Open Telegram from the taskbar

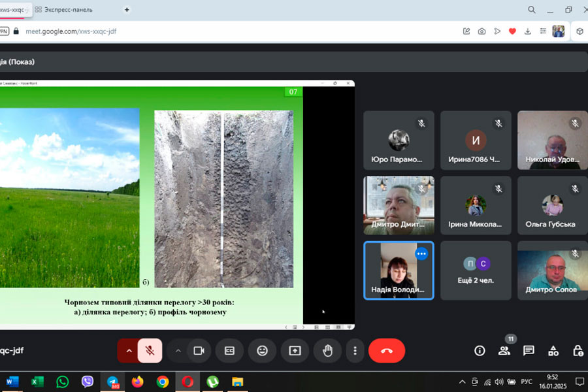[112, 382]
